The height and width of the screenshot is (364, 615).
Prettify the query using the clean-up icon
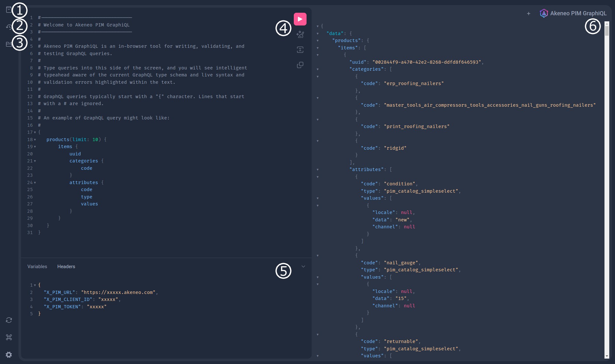click(x=300, y=35)
